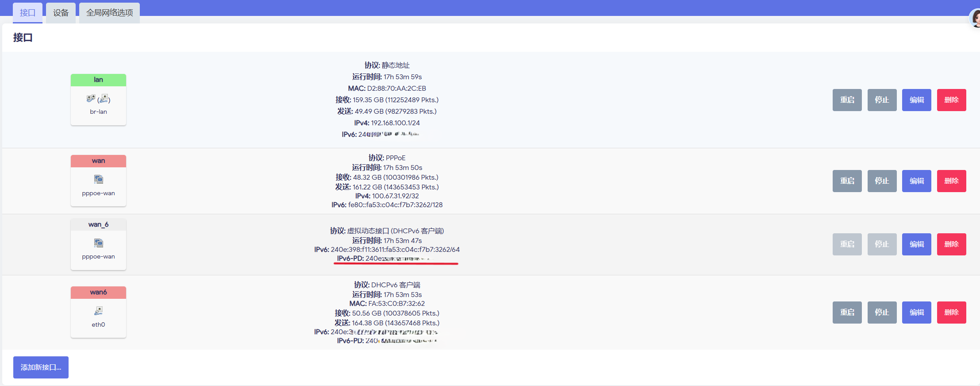Screen dimensions: 980x386
Task: Click lan protocol 静态地址 line
Action: point(387,66)
